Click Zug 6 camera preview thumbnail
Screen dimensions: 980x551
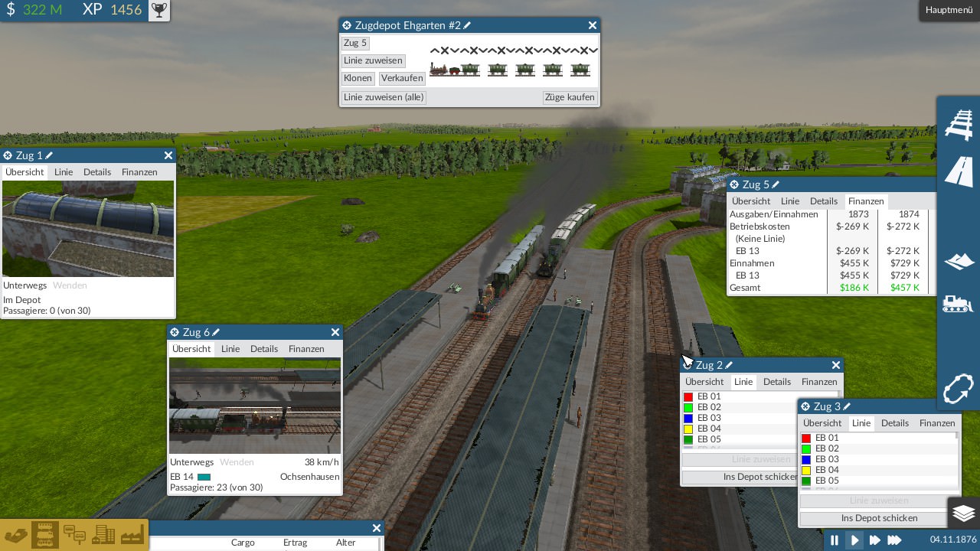click(x=255, y=406)
